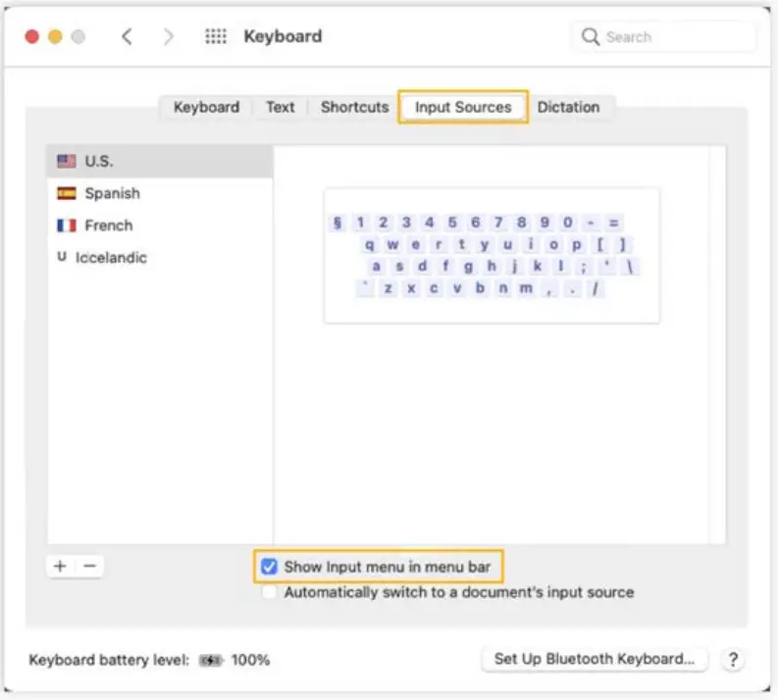This screenshot has width=778, height=700.
Task: Go forward with the right chevron
Action: [169, 36]
